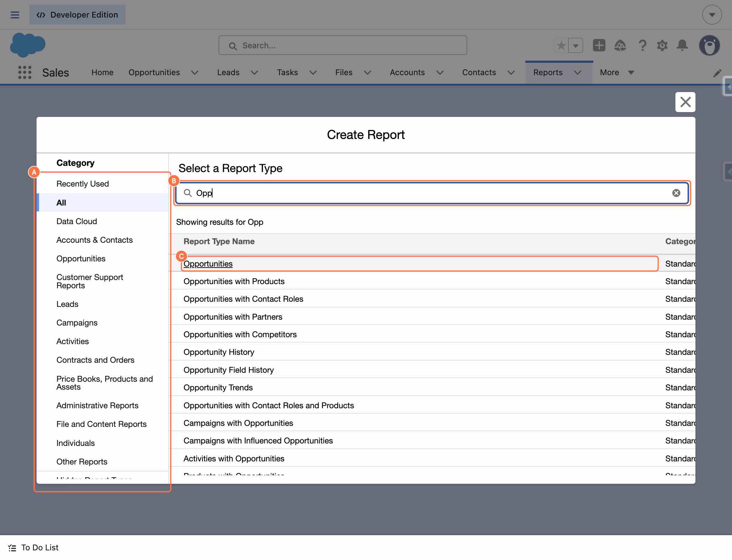
Task: Choose Opportunities with Contact Roles
Action: coord(243,299)
